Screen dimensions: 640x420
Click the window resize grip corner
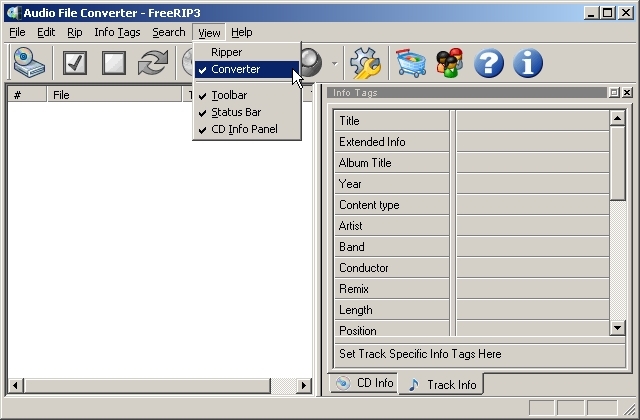pyautogui.click(x=629, y=409)
